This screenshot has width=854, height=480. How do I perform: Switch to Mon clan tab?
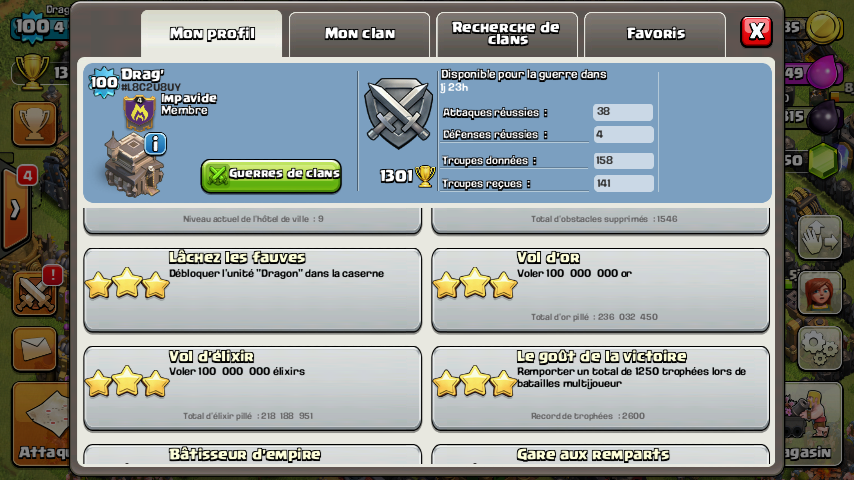(359, 34)
